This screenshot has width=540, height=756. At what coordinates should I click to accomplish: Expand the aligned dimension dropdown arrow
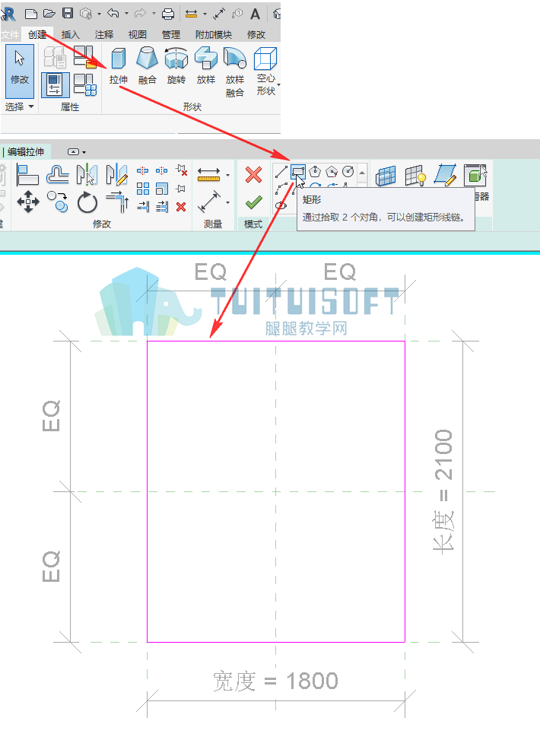pos(227,202)
